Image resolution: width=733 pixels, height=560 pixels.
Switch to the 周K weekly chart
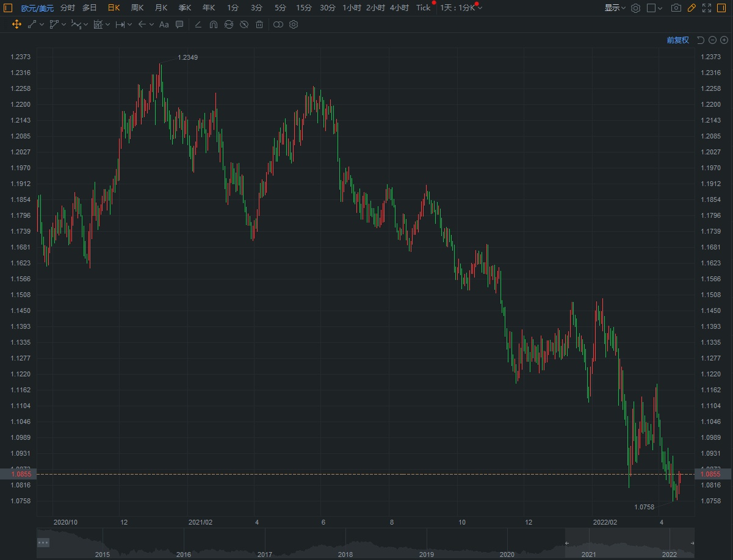137,8
